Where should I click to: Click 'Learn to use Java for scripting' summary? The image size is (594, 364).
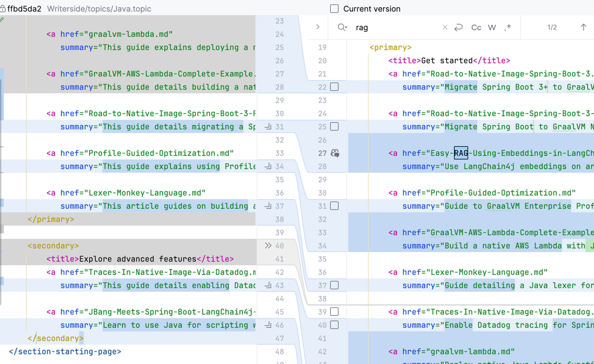158,325
